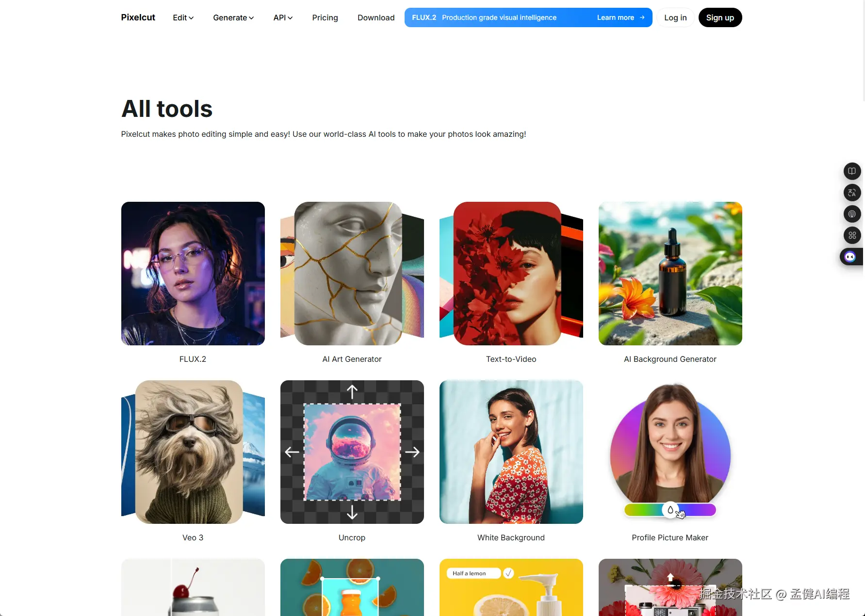Open the Profile Picture Maker portrait thumbnail
865x616 pixels.
(x=670, y=452)
